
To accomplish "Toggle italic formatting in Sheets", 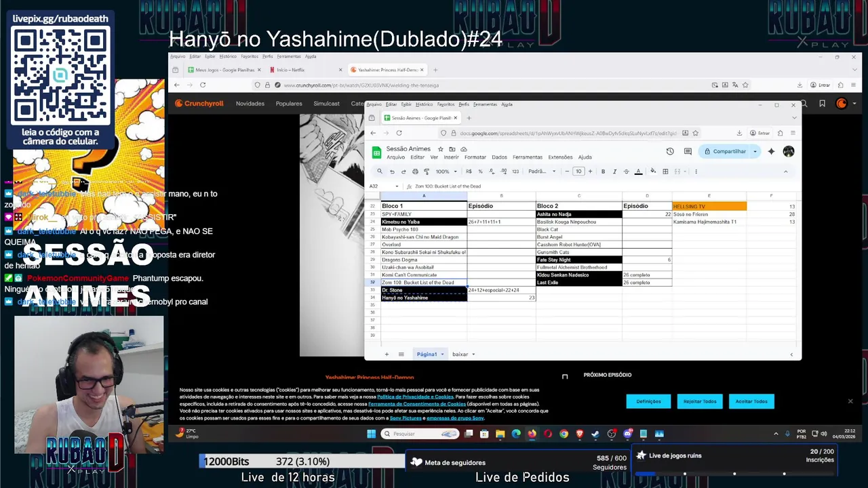I will tap(614, 171).
